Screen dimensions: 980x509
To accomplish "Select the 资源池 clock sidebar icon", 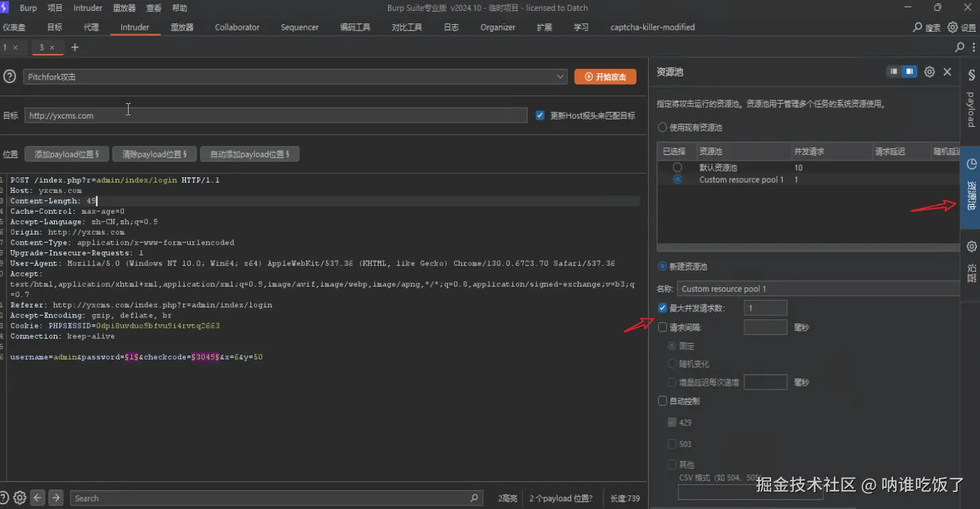I will (971, 164).
